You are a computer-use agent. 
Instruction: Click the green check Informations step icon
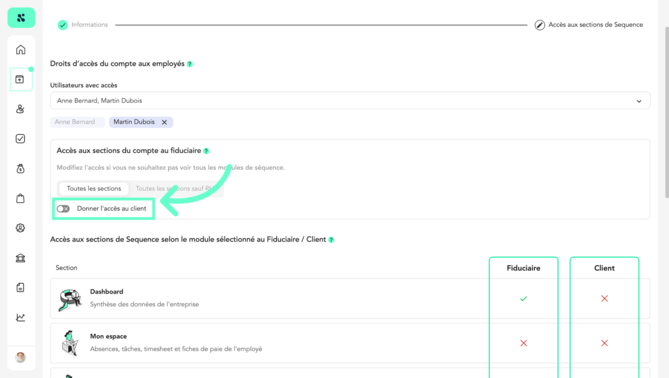click(x=63, y=25)
